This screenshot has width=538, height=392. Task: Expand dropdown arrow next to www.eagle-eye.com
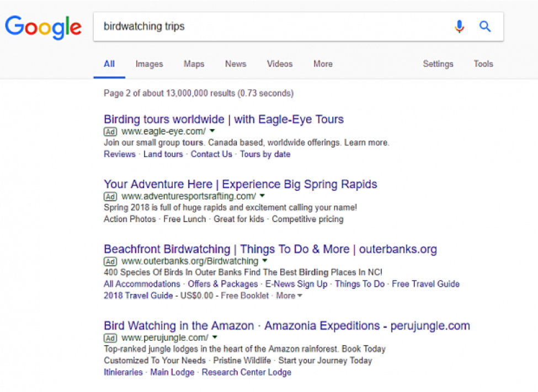(212, 131)
